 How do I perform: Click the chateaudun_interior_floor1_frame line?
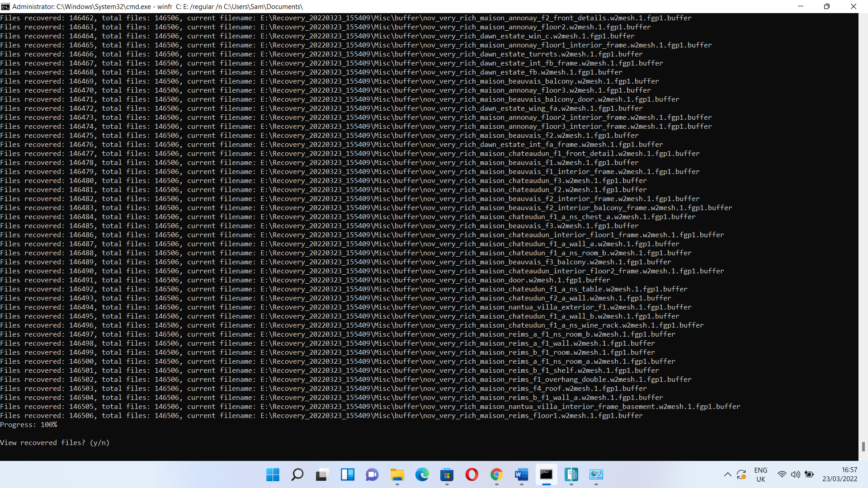point(362,235)
